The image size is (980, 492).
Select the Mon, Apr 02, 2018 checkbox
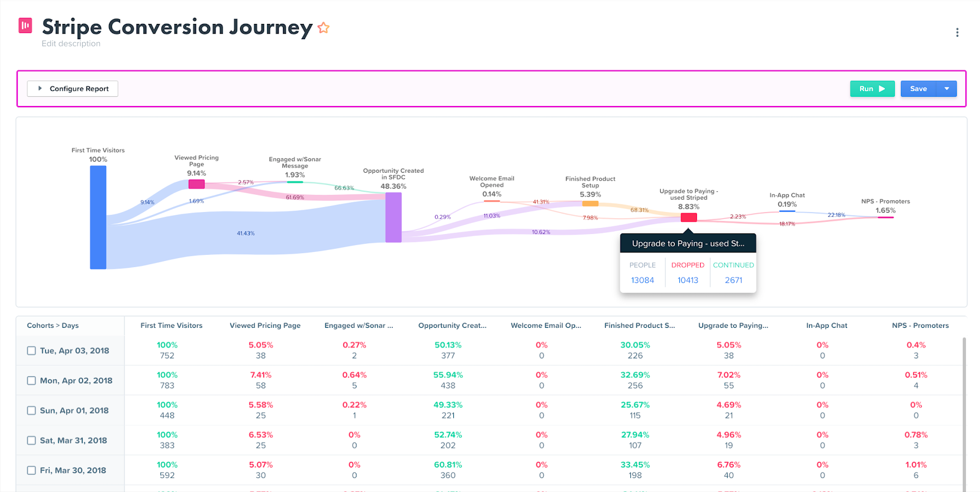[x=31, y=380]
